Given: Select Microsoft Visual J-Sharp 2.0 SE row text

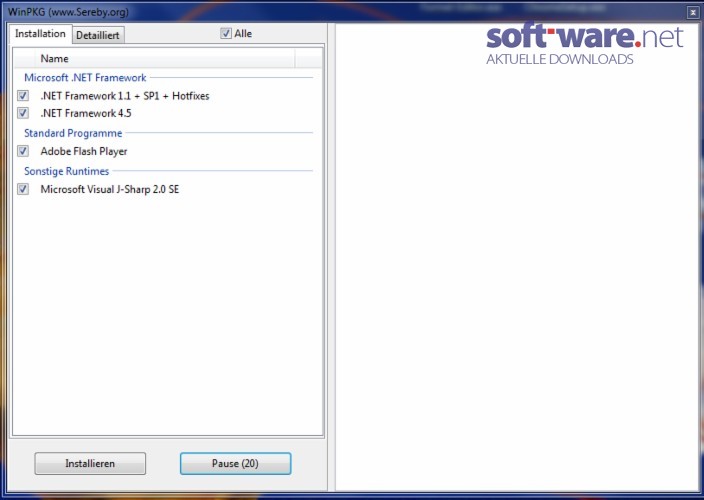Looking at the screenshot, I should (x=110, y=189).
